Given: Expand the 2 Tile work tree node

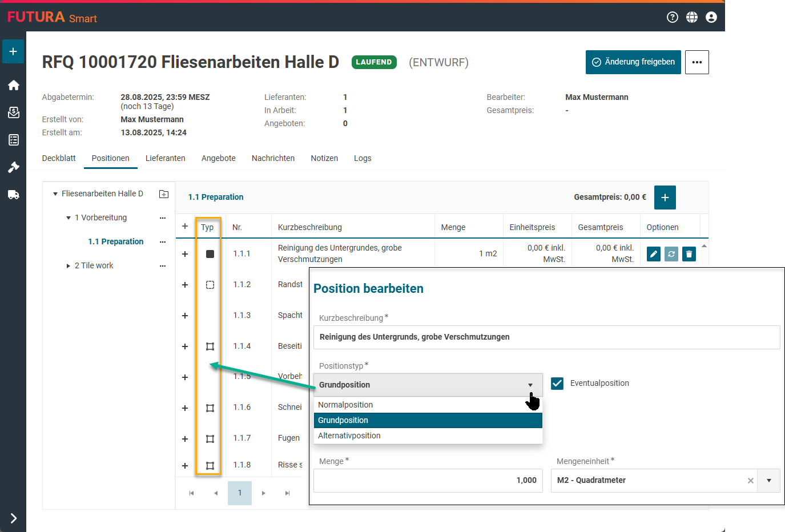Looking at the screenshot, I should click(x=69, y=266).
